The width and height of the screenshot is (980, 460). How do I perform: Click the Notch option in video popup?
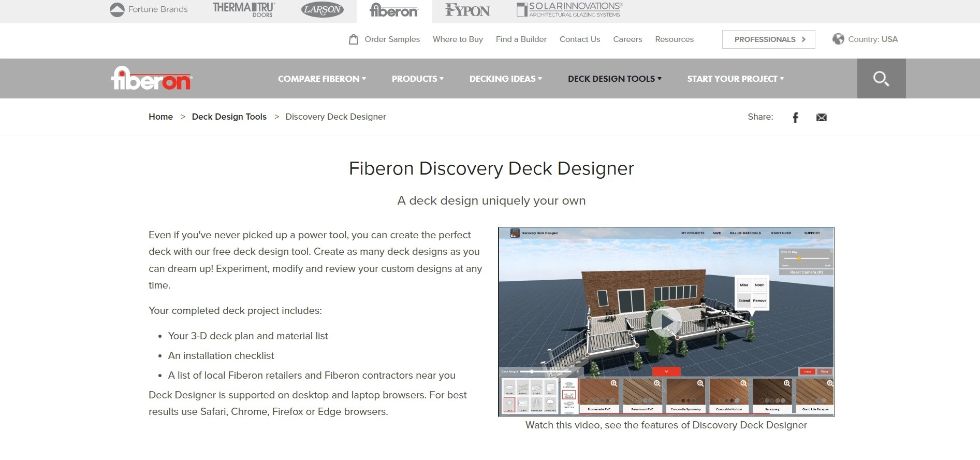[759, 285]
